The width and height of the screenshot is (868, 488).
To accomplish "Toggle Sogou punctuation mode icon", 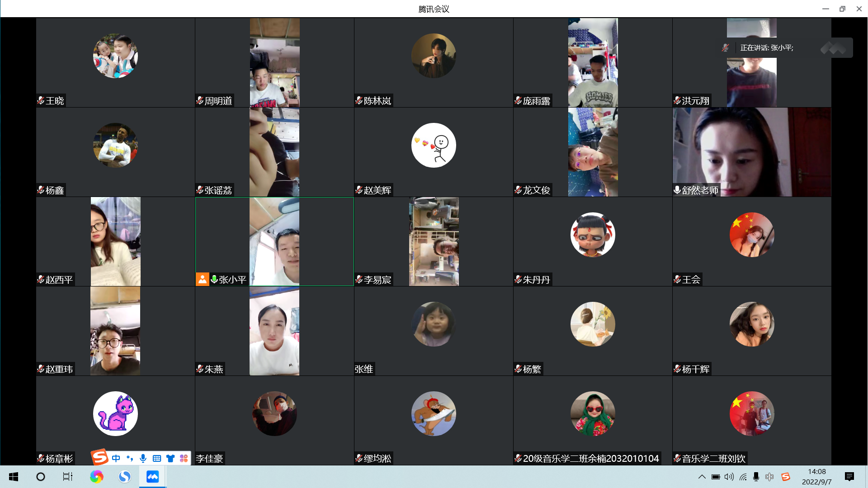I will [130, 458].
